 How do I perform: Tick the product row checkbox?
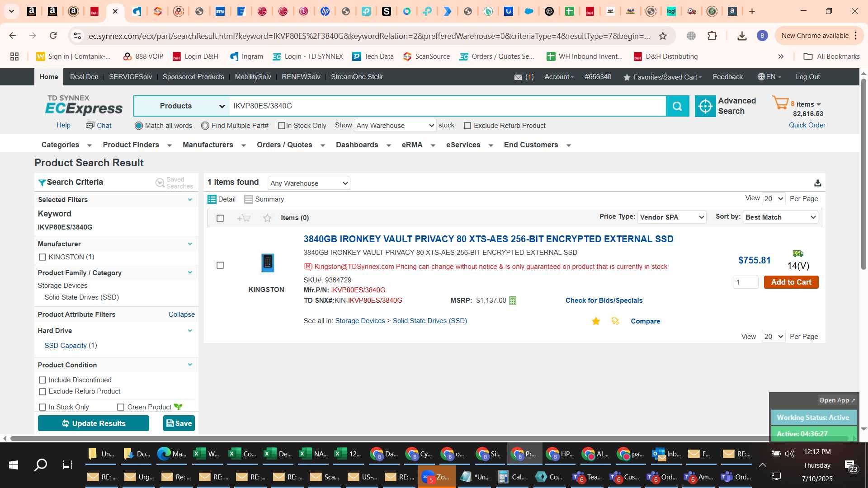(220, 265)
